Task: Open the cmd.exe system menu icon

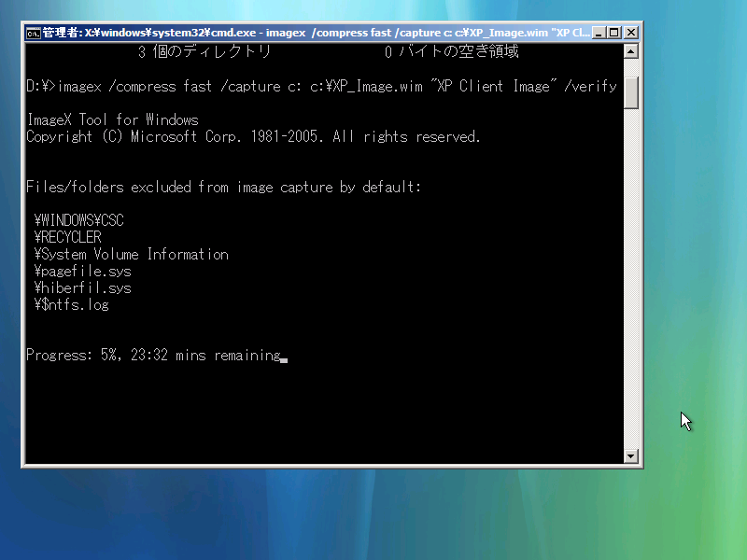Action: click(x=33, y=33)
